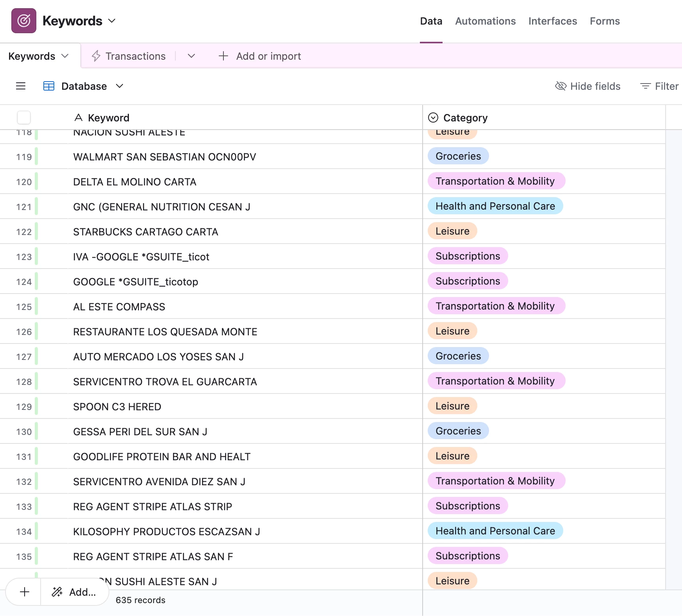Image resolution: width=682 pixels, height=616 pixels.
Task: Select row 119 by its row number
Action: click(x=24, y=157)
